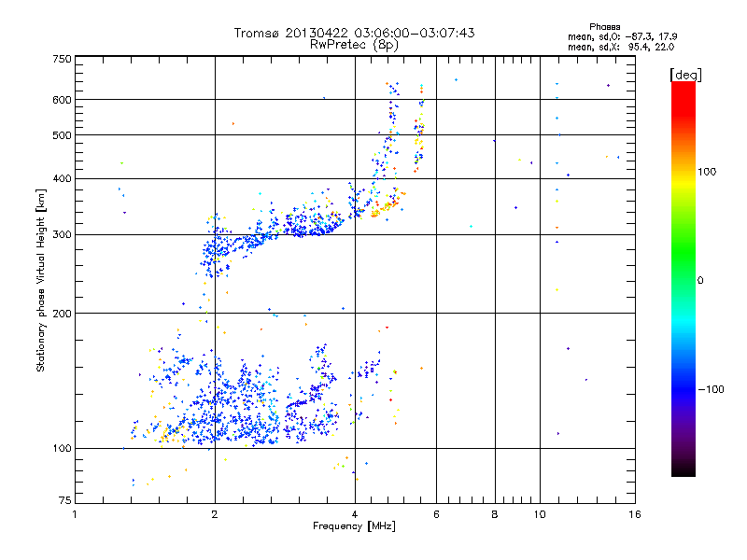Click the y-axis label "300"

[62, 235]
